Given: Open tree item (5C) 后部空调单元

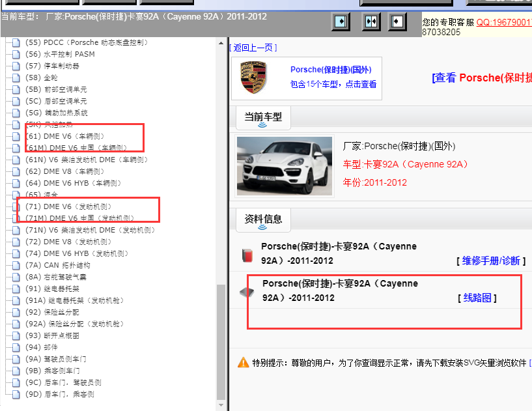Looking at the screenshot, I should [x=56, y=101].
